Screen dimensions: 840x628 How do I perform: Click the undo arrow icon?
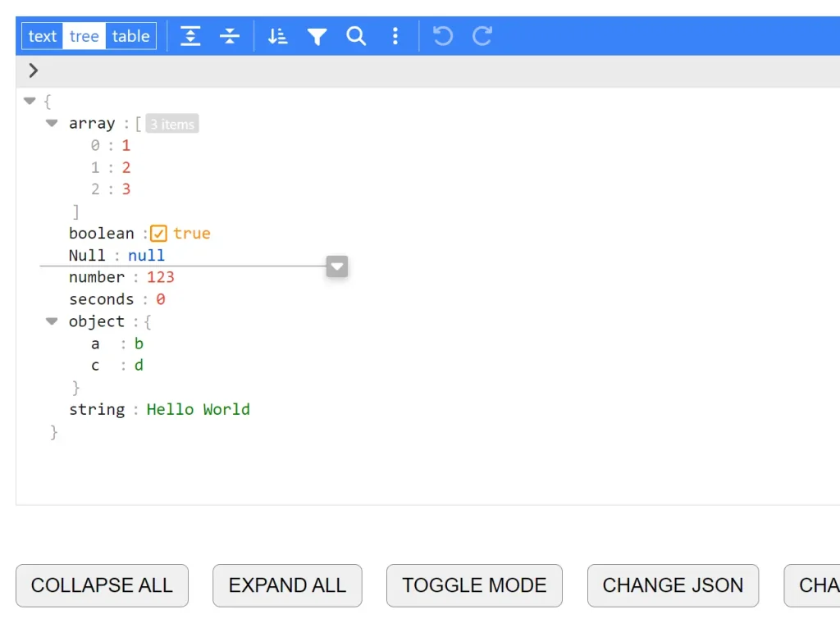point(442,35)
